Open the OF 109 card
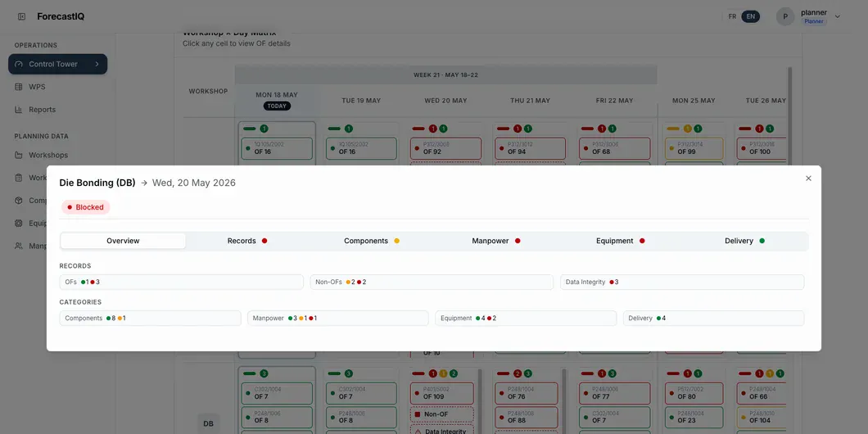 (x=442, y=393)
